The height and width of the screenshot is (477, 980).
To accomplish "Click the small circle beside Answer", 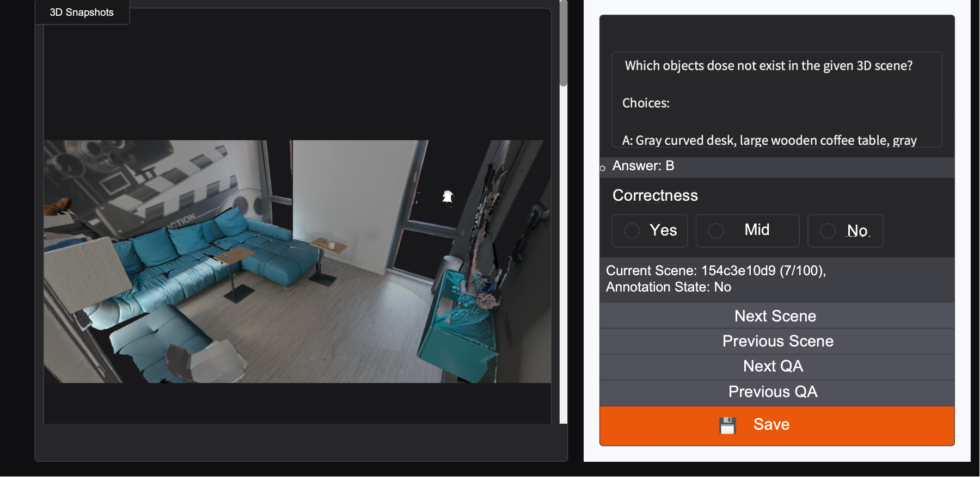I will pyautogui.click(x=603, y=169).
